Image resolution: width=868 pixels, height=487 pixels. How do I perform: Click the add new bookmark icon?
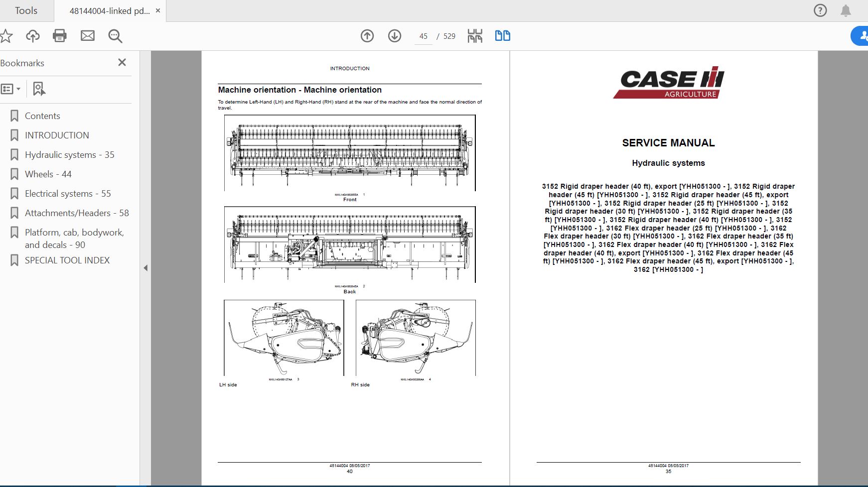[x=39, y=89]
